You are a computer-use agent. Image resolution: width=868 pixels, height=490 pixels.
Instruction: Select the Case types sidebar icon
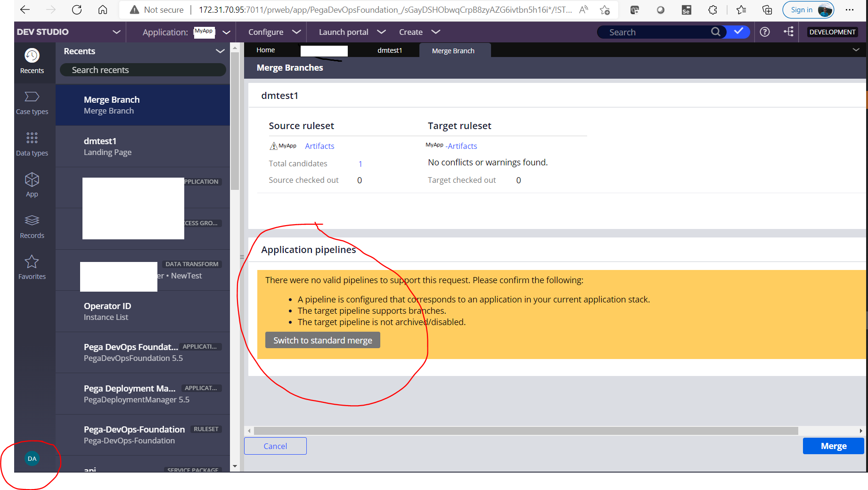[32, 97]
